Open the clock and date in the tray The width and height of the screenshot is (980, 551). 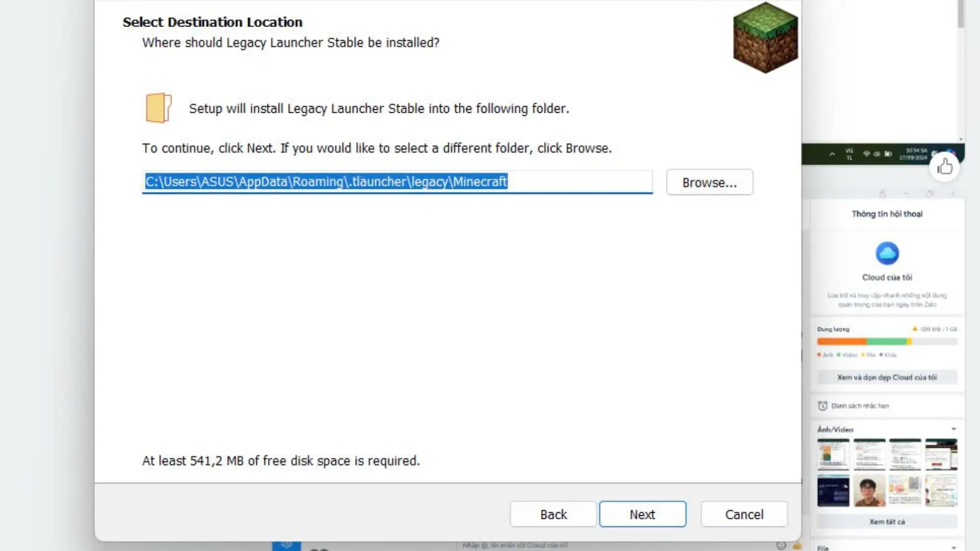[x=913, y=154]
